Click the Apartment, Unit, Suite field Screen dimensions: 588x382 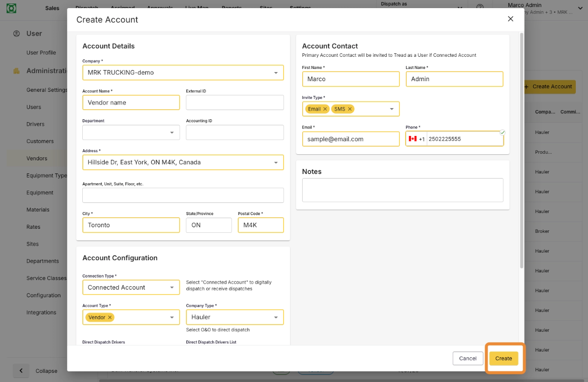(x=183, y=195)
